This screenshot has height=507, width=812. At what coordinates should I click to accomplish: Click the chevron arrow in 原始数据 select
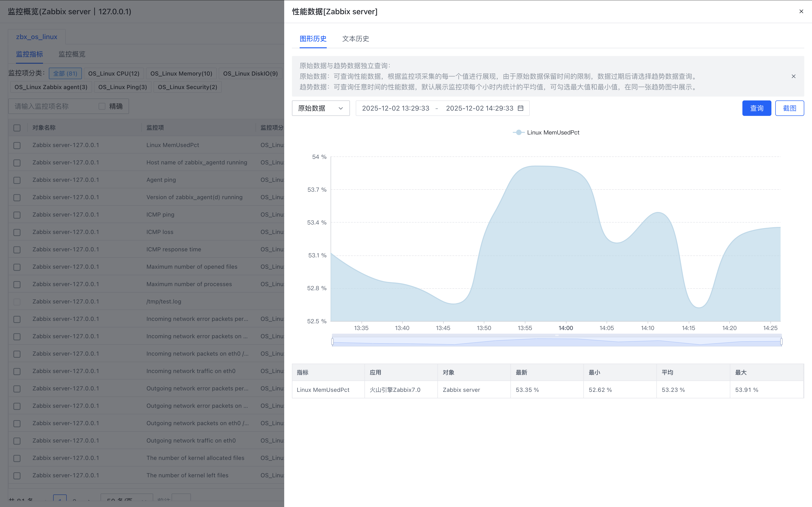click(x=341, y=108)
